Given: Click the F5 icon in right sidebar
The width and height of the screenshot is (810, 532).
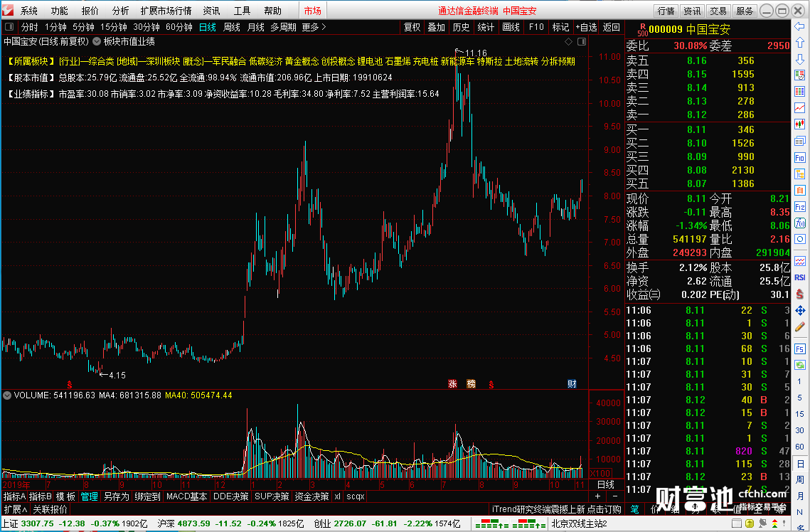Looking at the screenshot, I should [799, 349].
